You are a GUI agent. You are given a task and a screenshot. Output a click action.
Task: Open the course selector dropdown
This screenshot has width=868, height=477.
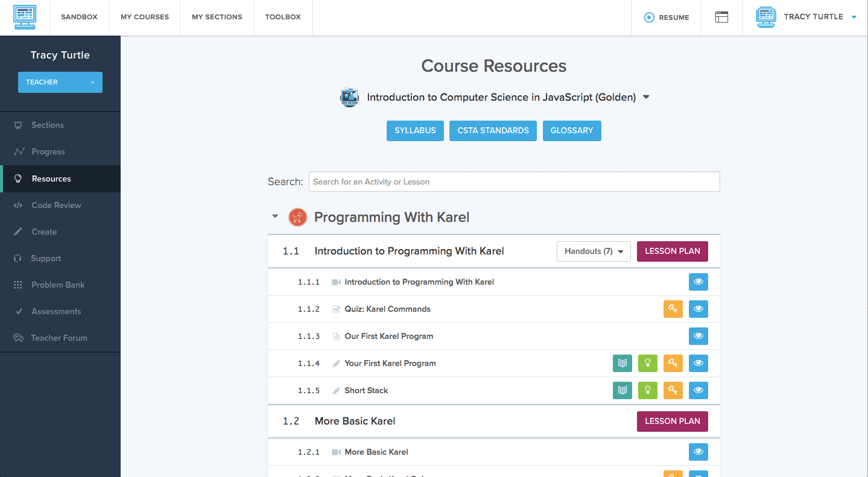tap(645, 96)
